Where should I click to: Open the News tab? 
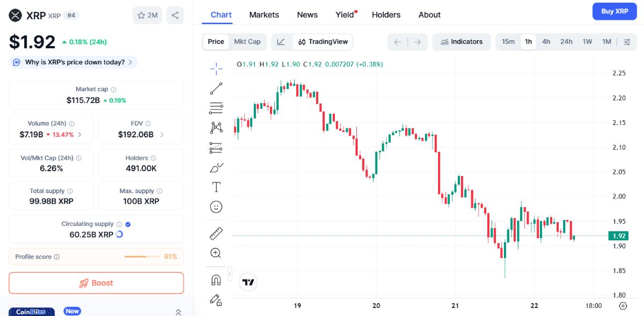coord(308,15)
